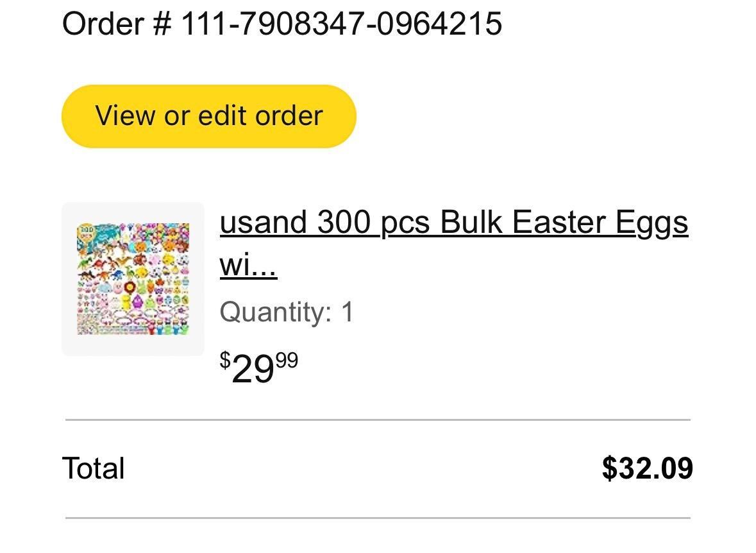Open the product image for 300 pcs eggs

point(133,278)
